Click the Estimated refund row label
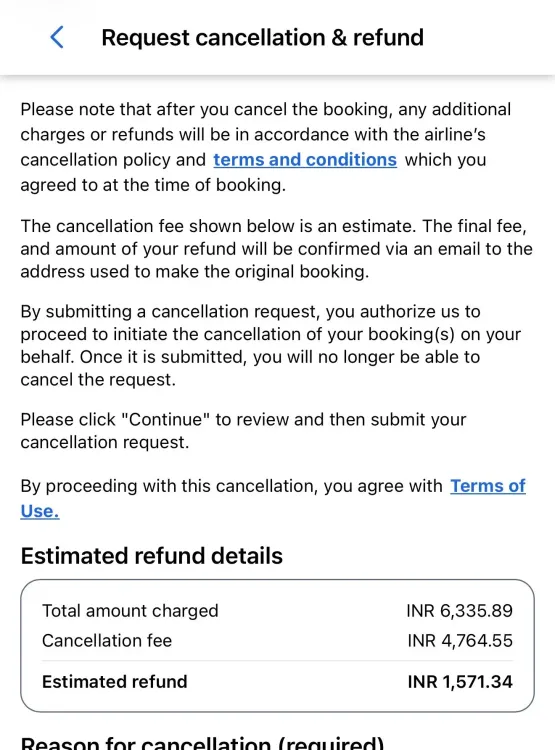This screenshot has height=750, width=555. click(114, 682)
